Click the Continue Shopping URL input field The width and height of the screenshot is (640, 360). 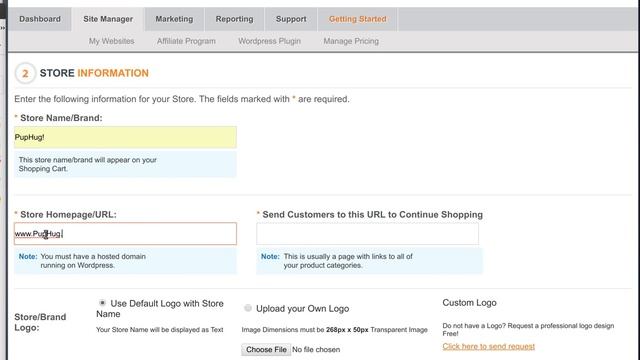tap(367, 233)
